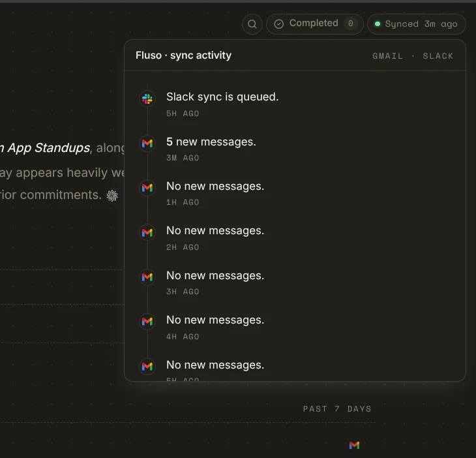This screenshot has width=476, height=458.
Task: Open the Completed tasks pill
Action: (x=315, y=24)
